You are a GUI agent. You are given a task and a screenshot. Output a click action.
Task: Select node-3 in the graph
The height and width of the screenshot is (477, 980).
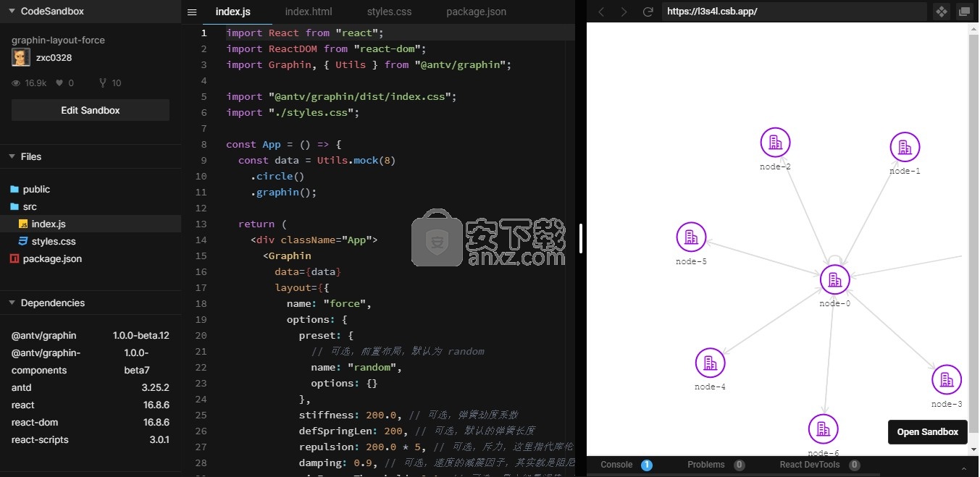point(946,379)
